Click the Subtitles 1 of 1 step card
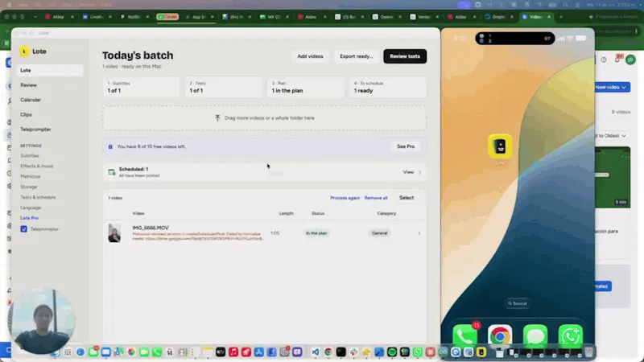The height and width of the screenshot is (362, 644). (141, 87)
